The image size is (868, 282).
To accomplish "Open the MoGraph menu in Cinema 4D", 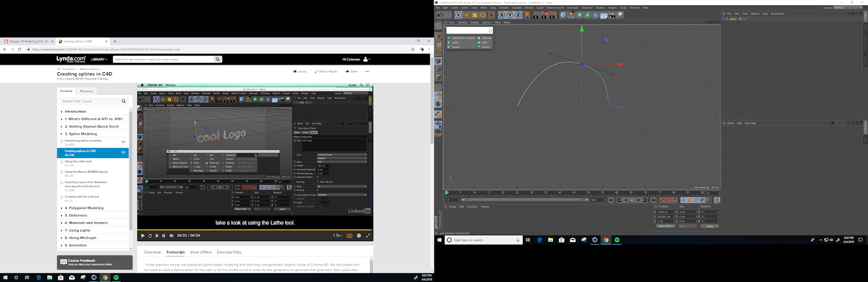I will pos(573,8).
